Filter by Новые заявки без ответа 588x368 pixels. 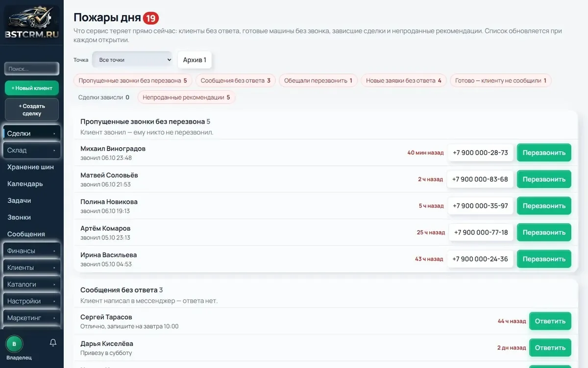click(404, 80)
